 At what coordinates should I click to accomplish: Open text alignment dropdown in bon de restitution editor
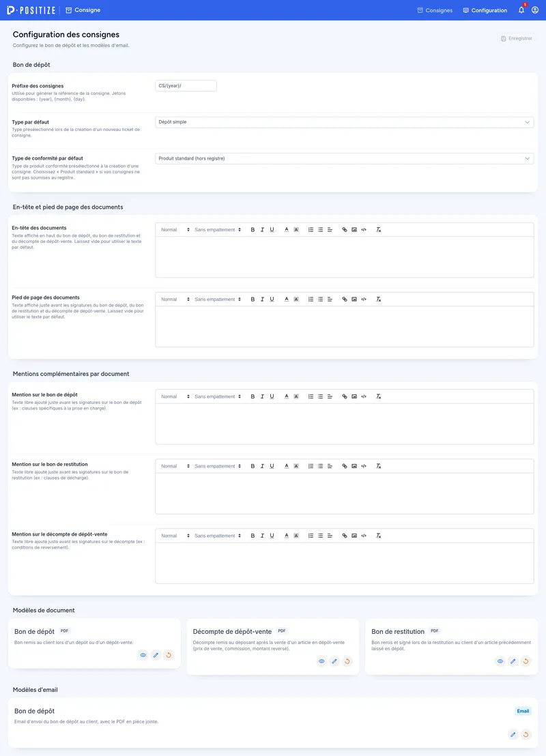330,466
